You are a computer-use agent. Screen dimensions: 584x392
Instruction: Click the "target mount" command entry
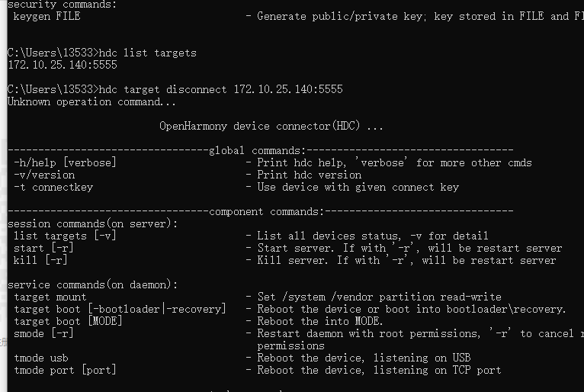point(50,297)
